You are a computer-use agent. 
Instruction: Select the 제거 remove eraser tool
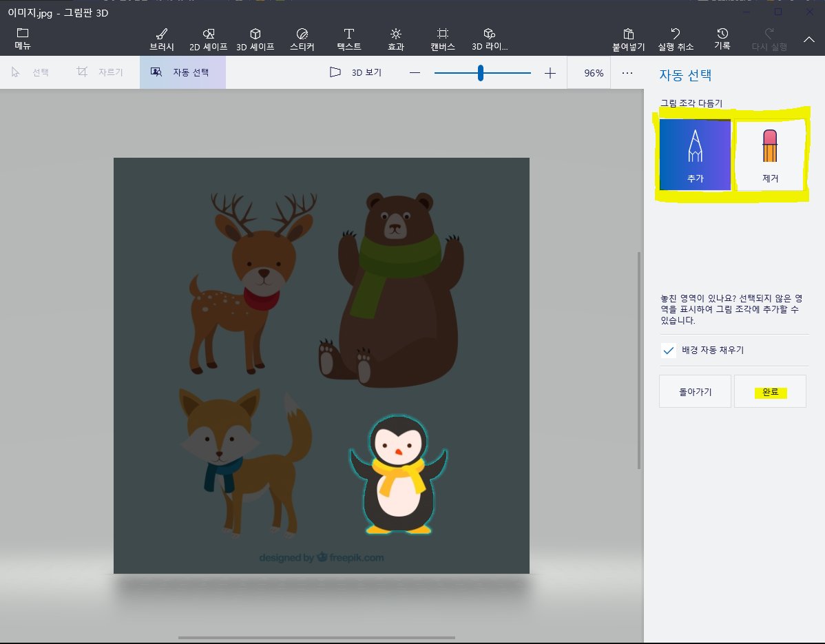click(770, 155)
